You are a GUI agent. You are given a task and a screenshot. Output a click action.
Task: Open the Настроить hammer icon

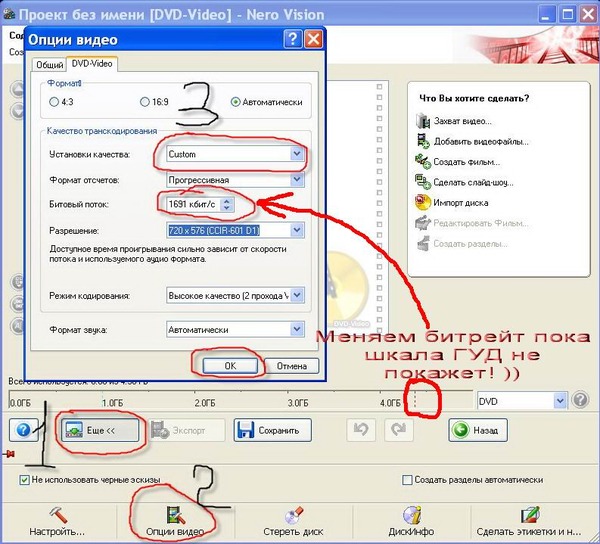click(x=57, y=515)
